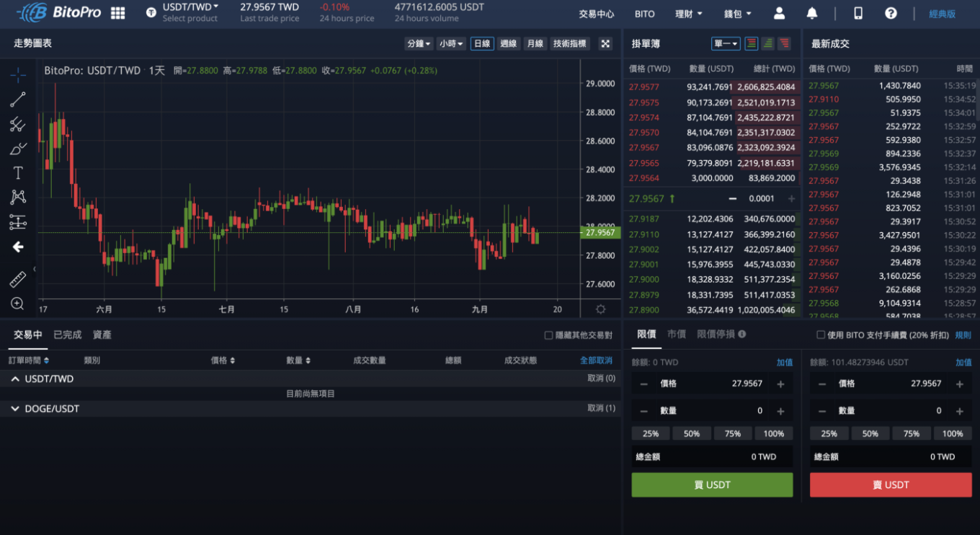Viewport: 980px width, 535px height.
Task: Select the measure ruler tool
Action: (17, 279)
